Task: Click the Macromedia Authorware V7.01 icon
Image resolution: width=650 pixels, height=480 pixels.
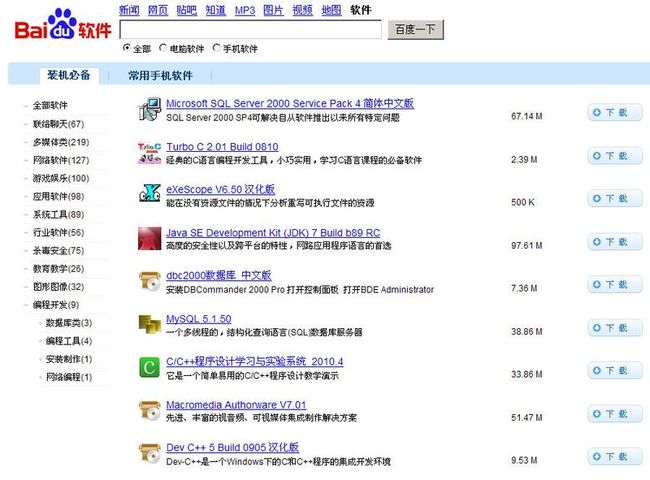Action: coord(149,410)
